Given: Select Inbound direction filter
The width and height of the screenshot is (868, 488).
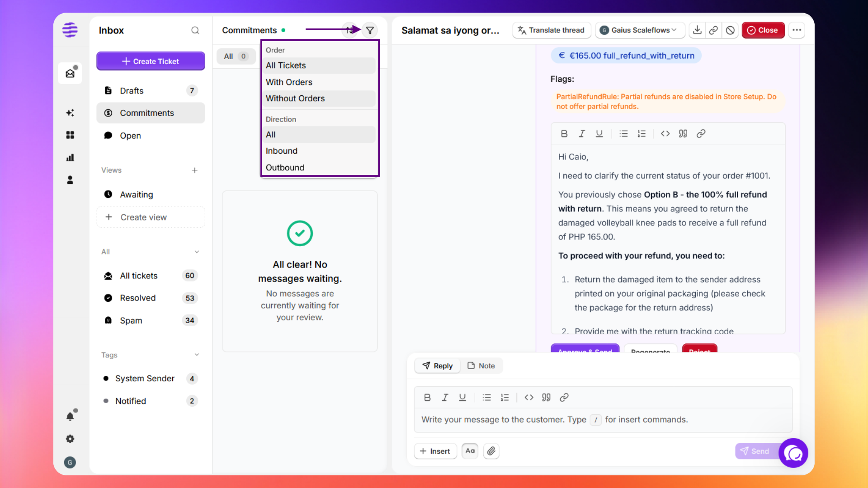Looking at the screenshot, I should [x=319, y=151].
